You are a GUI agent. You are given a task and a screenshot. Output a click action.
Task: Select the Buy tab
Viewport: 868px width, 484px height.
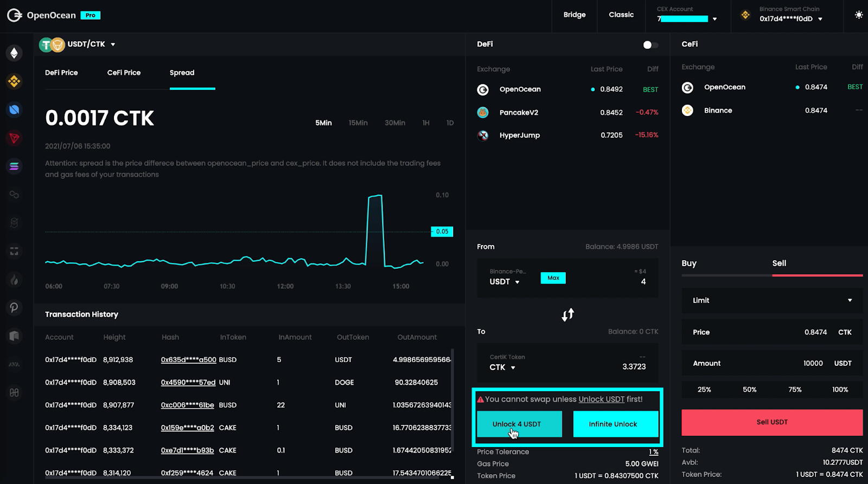pos(689,263)
